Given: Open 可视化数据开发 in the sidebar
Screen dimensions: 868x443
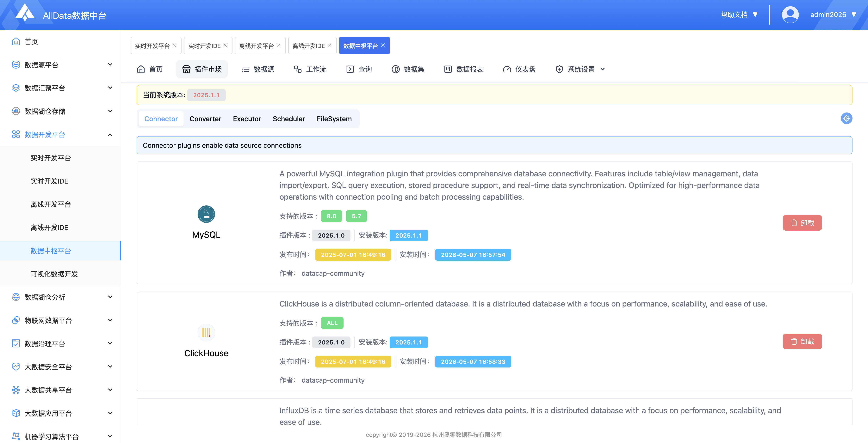Looking at the screenshot, I should click(x=60, y=274).
